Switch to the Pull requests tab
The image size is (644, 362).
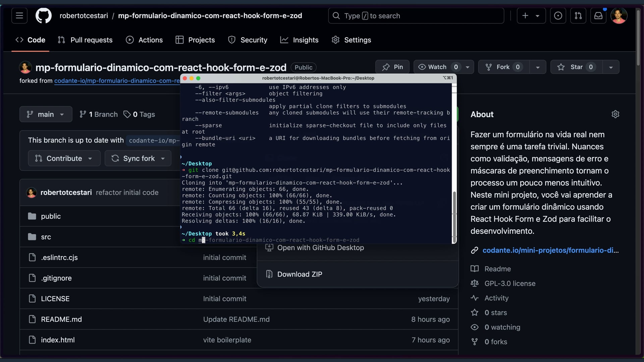[x=85, y=40]
